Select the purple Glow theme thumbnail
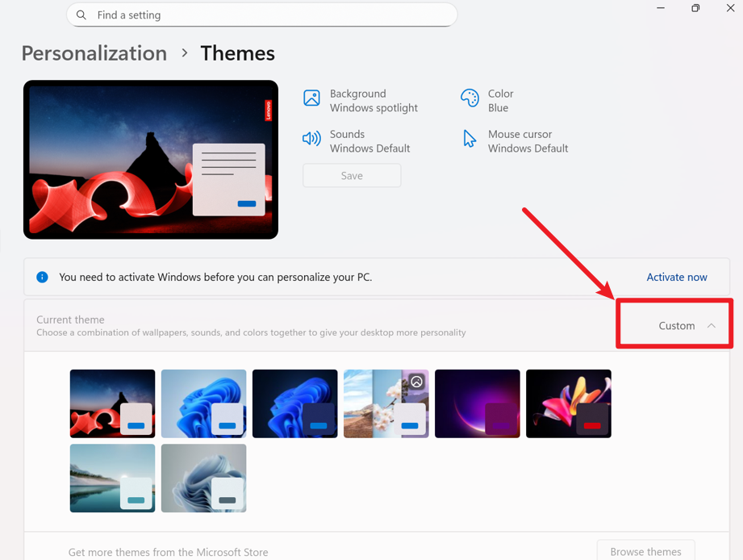This screenshot has height=560, width=743. pos(477,403)
